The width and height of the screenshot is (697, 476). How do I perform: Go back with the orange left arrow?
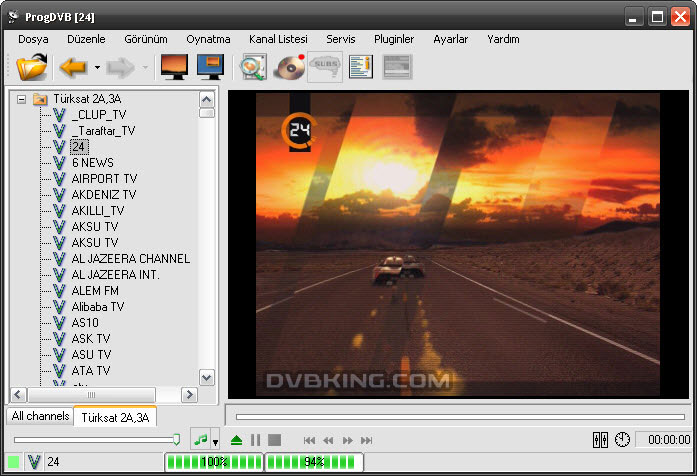coord(72,67)
